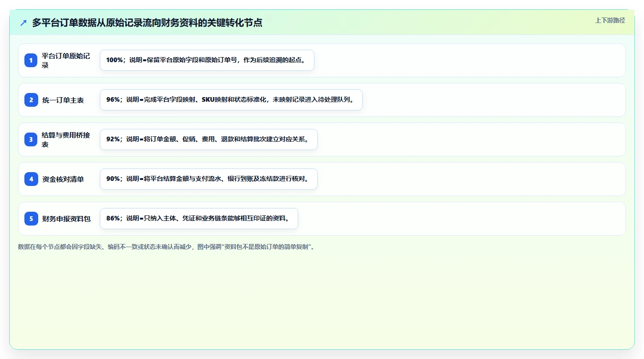This screenshot has width=644, height=359.
Task: Select the 资金核对清单 node label
Action: pyautogui.click(x=63, y=179)
